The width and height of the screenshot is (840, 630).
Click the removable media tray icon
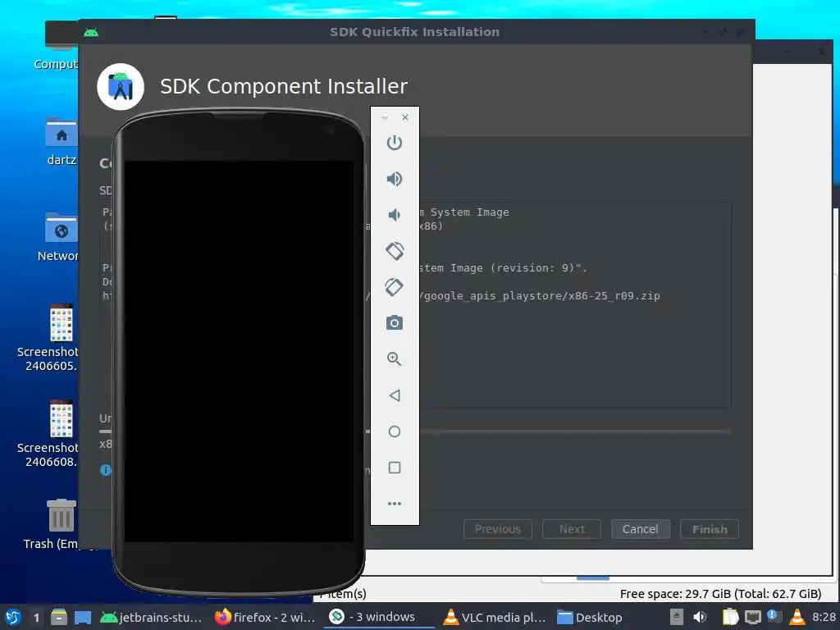676,617
